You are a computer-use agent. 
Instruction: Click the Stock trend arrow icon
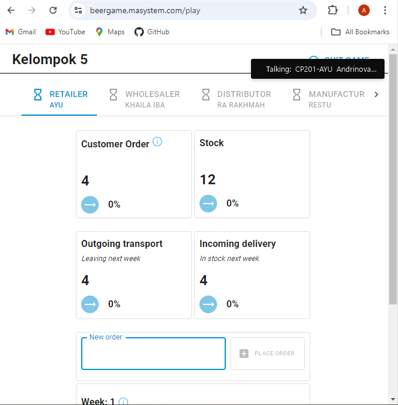click(208, 203)
